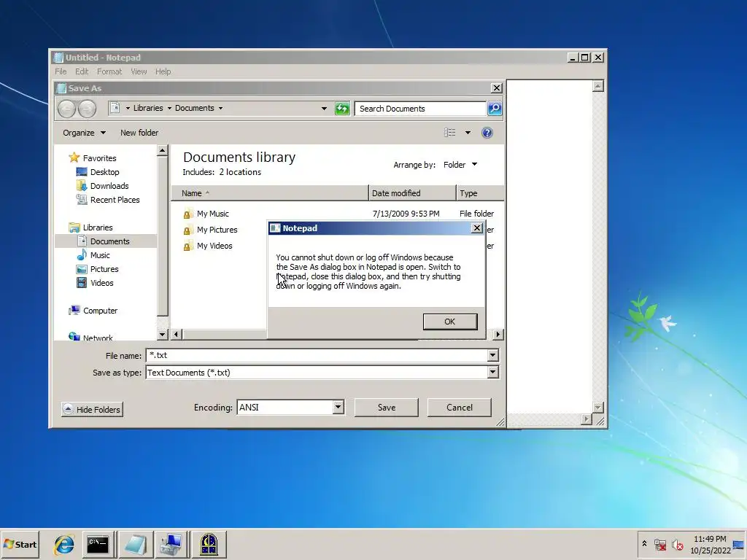
Task: Open the Organize dropdown menu
Action: tap(84, 133)
